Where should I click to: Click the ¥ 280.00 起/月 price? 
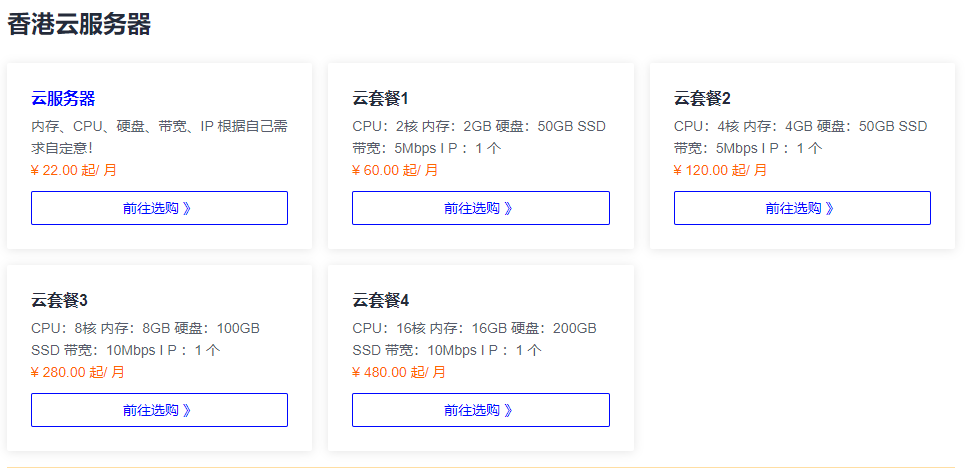click(x=78, y=373)
